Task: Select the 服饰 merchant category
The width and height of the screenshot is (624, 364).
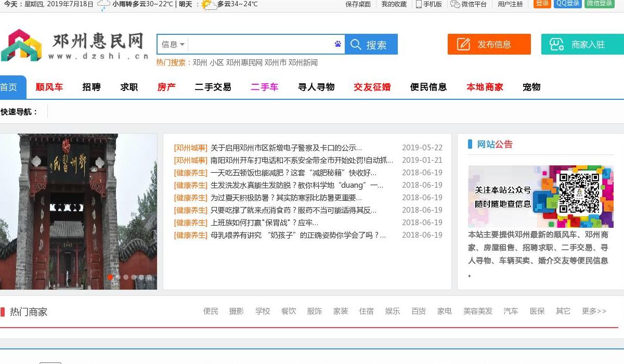Action: click(x=315, y=311)
